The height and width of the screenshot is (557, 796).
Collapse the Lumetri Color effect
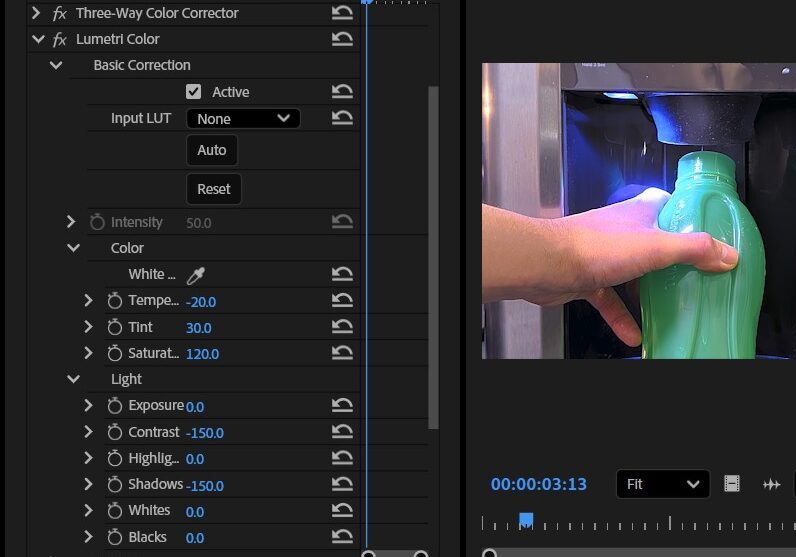(38, 39)
